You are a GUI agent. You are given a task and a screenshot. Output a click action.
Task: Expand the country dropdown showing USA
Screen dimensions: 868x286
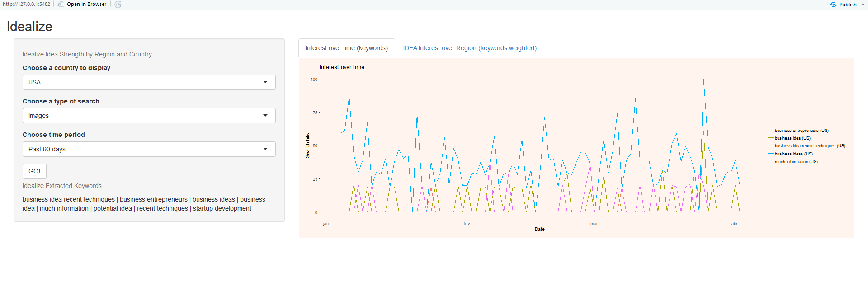click(149, 82)
